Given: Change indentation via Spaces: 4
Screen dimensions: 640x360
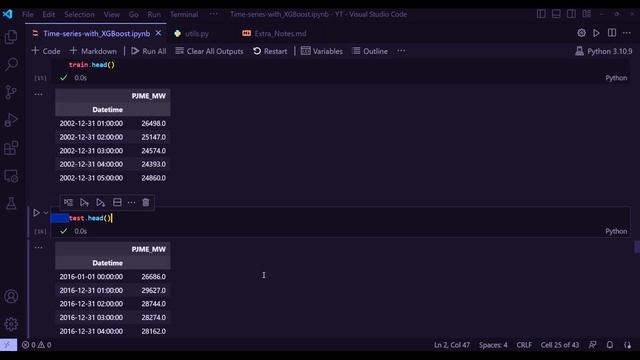Looking at the screenshot, I should [493, 345].
